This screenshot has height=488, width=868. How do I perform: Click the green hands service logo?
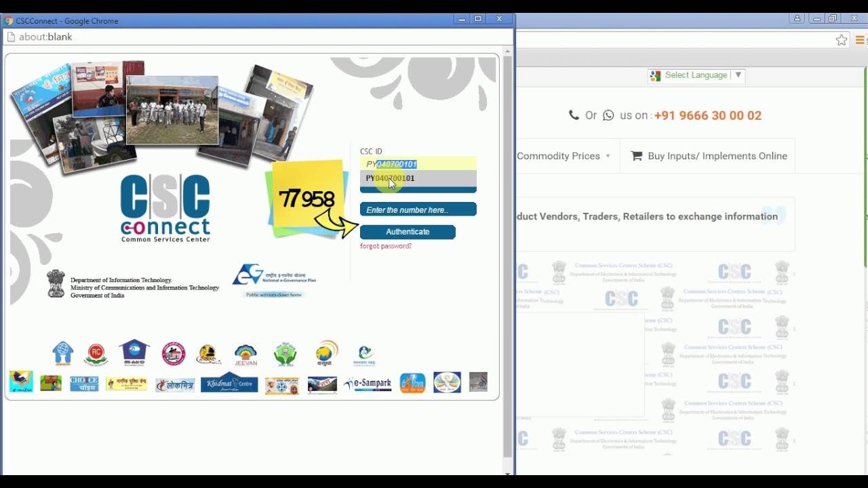[x=285, y=354]
